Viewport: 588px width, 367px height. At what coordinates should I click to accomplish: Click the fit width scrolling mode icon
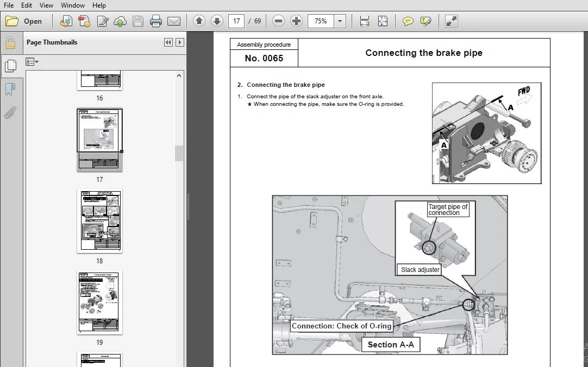point(365,21)
